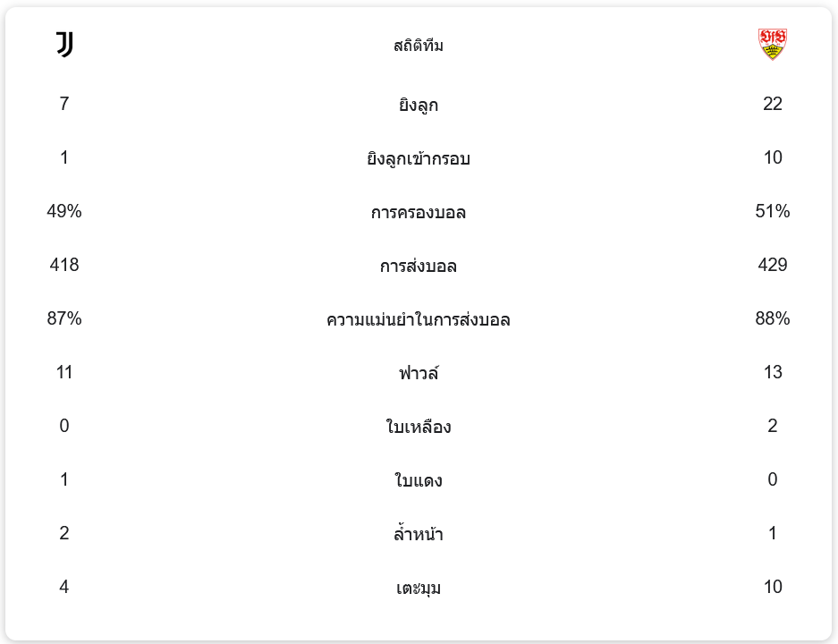Click Stuttgart's 22 shots value
Image resolution: width=838 pixels, height=644 pixels.
pos(773,104)
